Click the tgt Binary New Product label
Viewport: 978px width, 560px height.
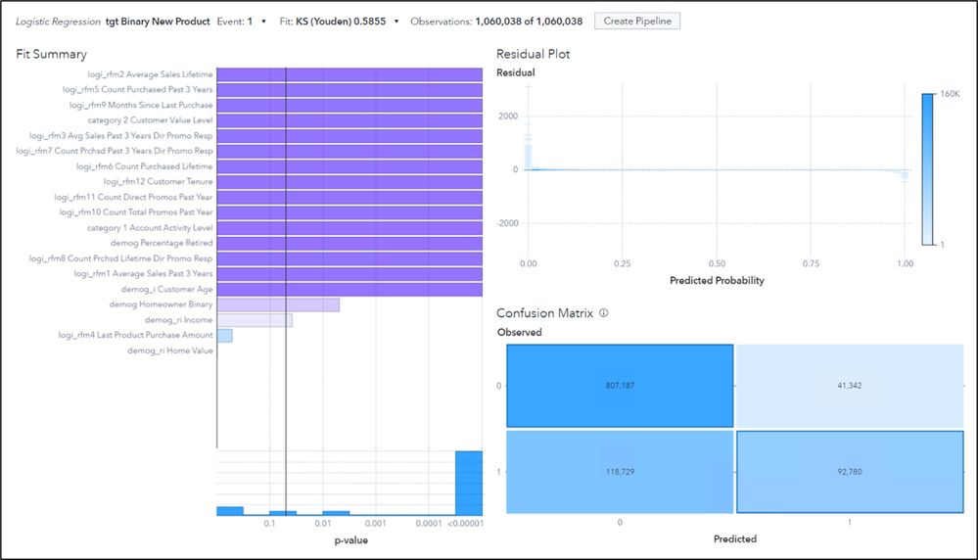(x=158, y=21)
